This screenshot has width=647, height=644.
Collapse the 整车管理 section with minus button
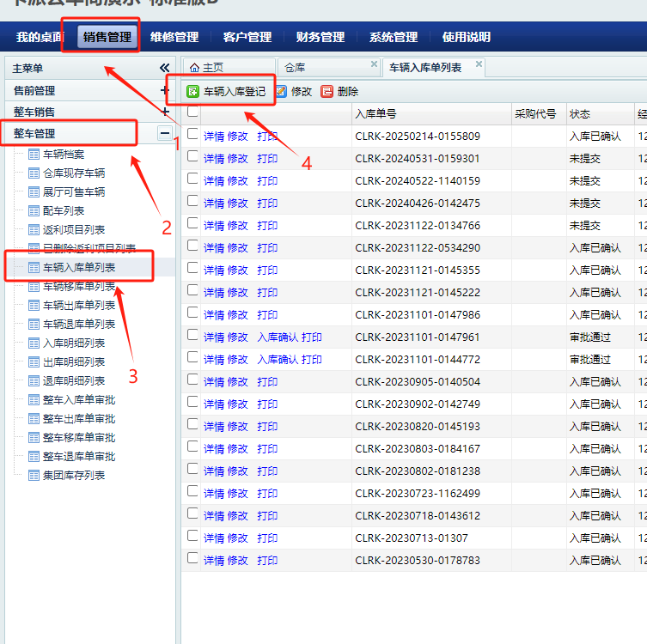[x=165, y=133]
